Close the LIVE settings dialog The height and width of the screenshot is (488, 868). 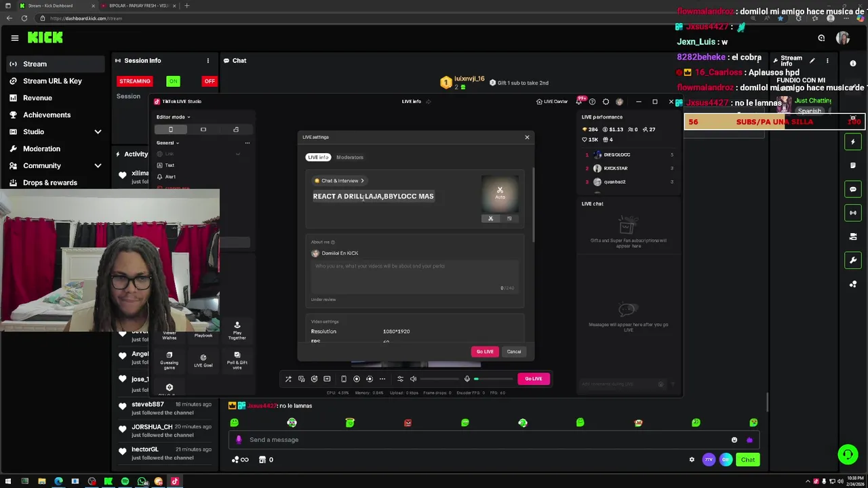point(527,138)
